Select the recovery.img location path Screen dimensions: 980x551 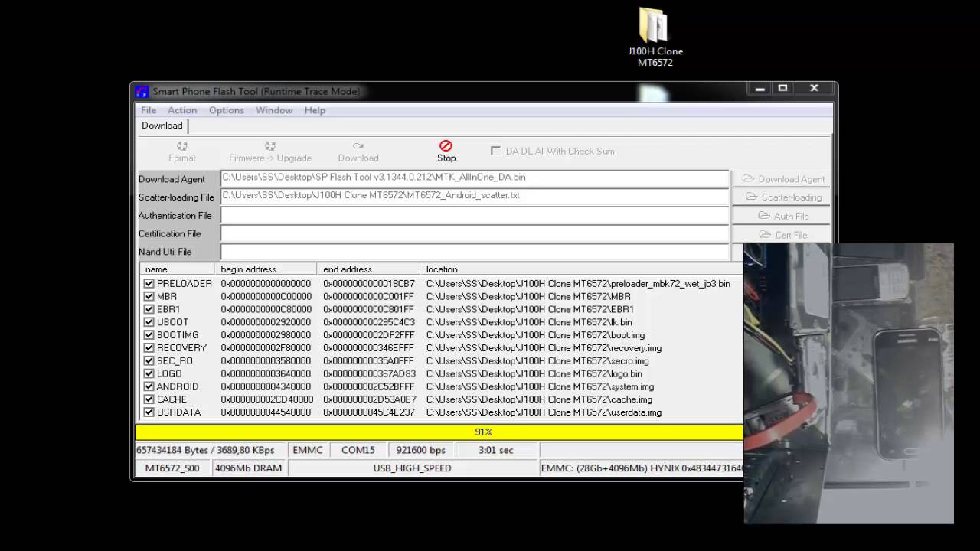pos(544,347)
